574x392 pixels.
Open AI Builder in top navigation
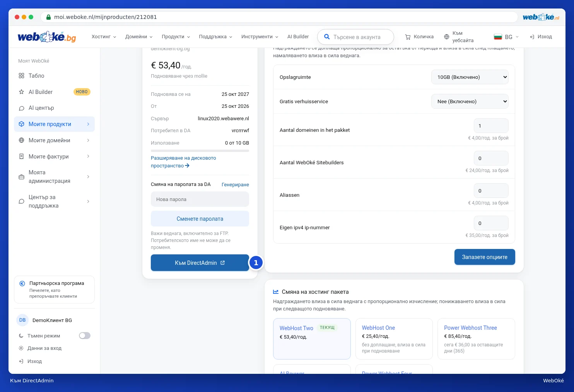click(298, 37)
